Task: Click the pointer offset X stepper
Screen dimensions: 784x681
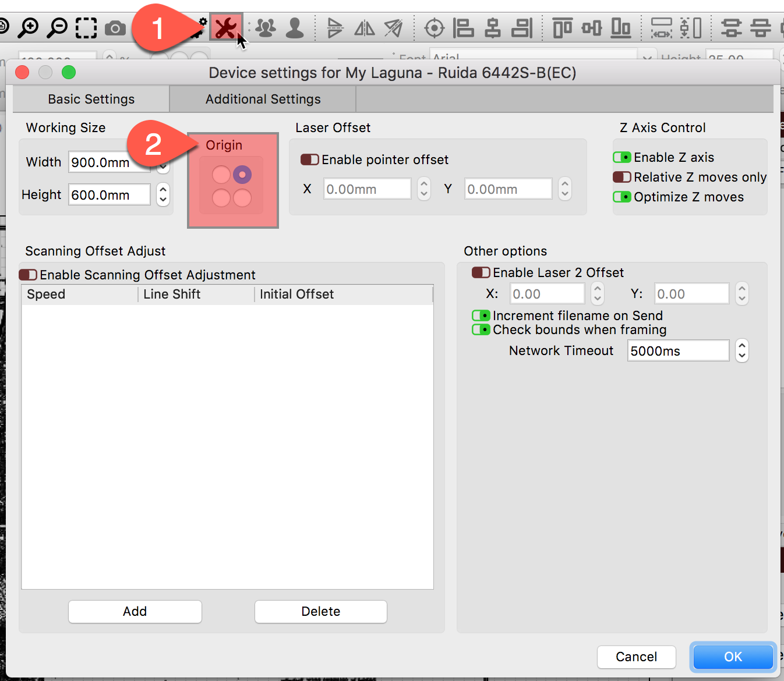Action: [x=424, y=189]
